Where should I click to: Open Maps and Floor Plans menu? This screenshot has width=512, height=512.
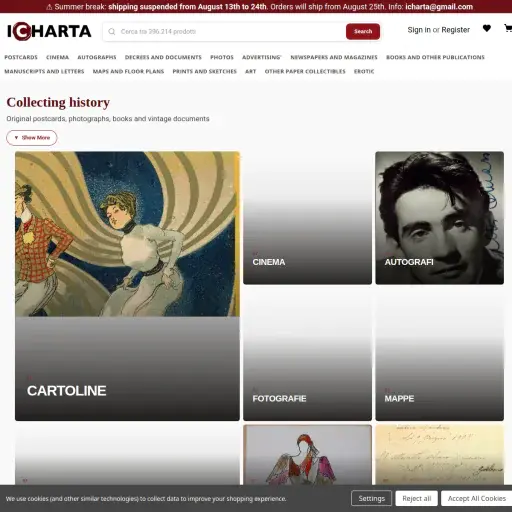click(128, 71)
